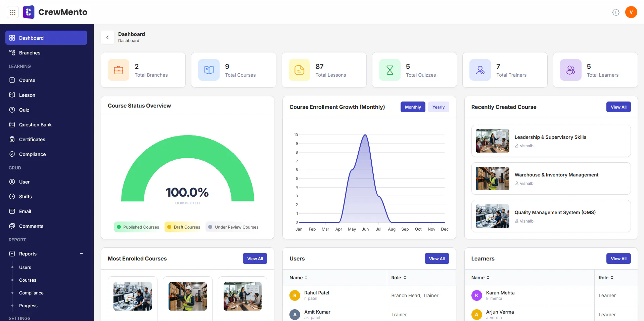The width and height of the screenshot is (644, 321).
Task: Click the Quiz question-mark icon
Action: (12, 110)
